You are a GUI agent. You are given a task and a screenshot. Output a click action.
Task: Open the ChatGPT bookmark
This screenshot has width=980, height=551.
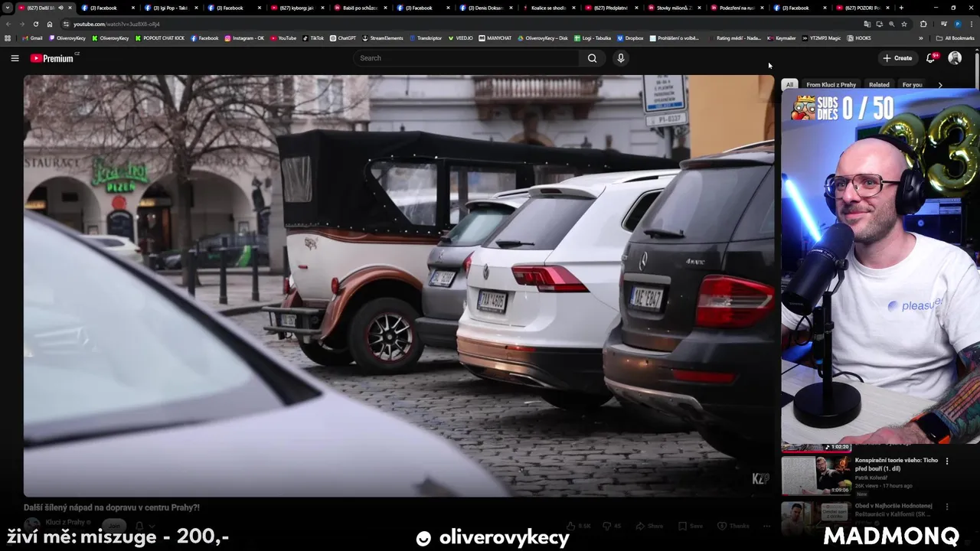[343, 37]
